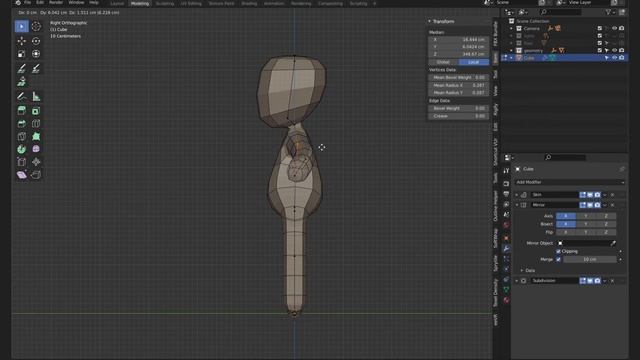Select the Inset Faces tool

click(x=36, y=111)
